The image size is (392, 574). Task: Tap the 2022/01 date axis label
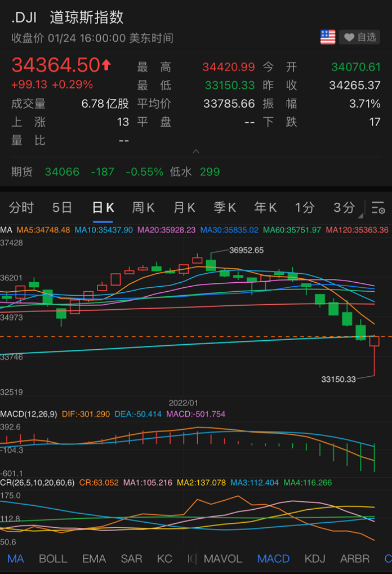(x=184, y=403)
